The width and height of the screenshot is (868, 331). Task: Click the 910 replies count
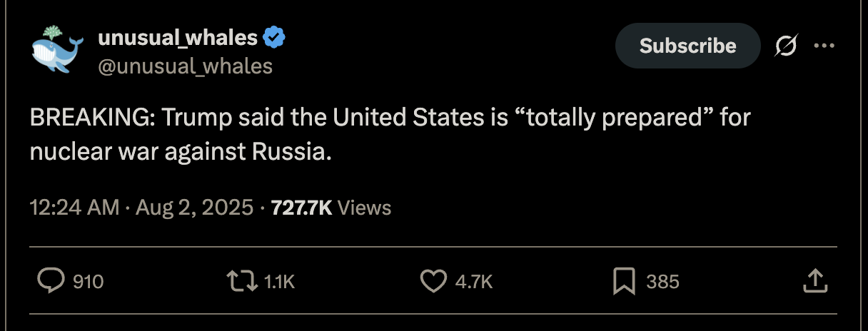(x=89, y=282)
